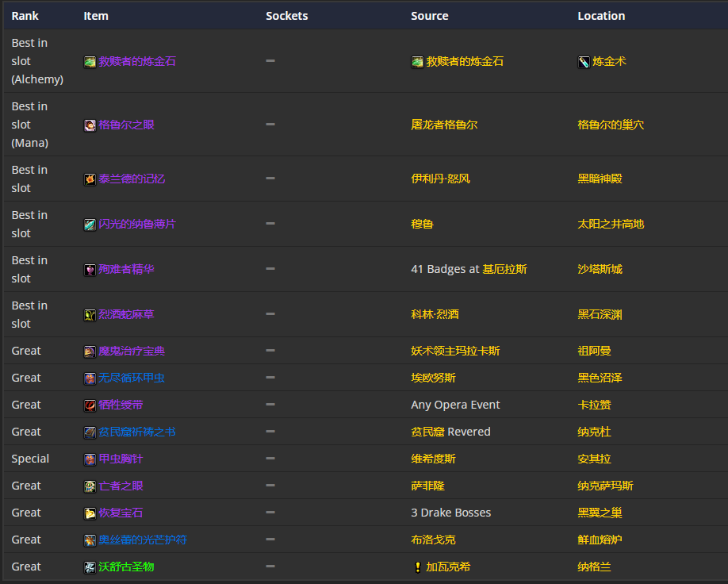Click the 奥丝蕾的光芒护符 item icon
The width and height of the screenshot is (728, 584).
point(90,540)
